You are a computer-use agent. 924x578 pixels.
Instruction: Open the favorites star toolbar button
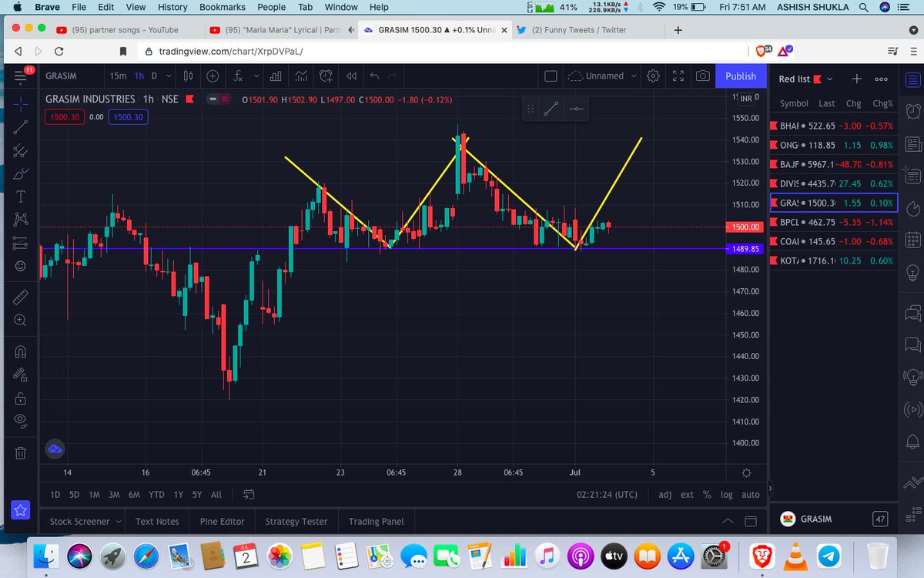[21, 509]
